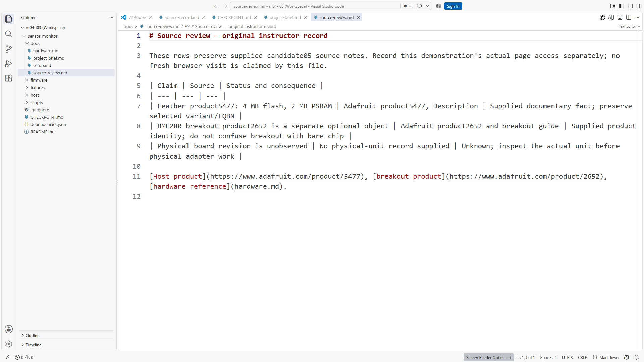Screen dimensions: 644x362
Task: Open Markdown preview to the side
Action: [x=611, y=17]
